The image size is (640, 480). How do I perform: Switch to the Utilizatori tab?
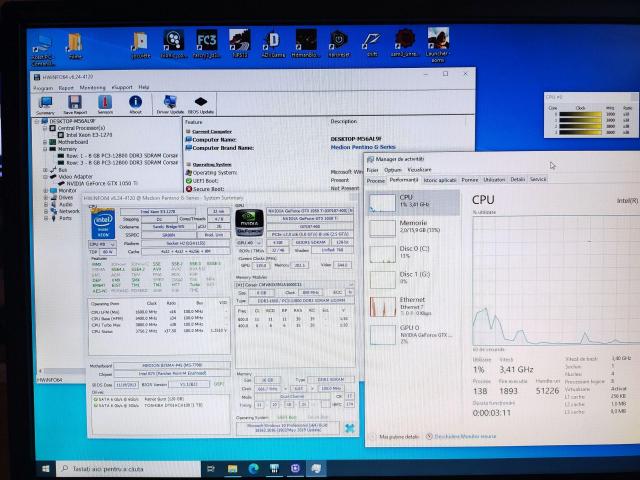(x=494, y=180)
